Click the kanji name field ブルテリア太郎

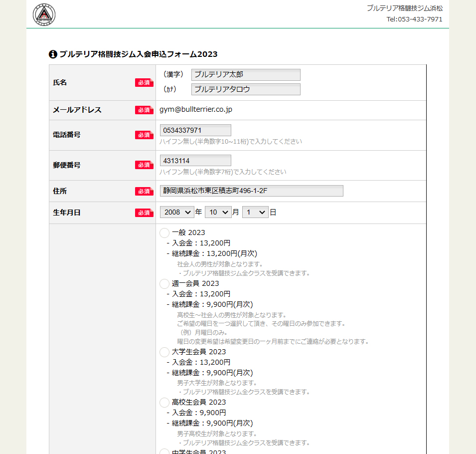point(246,75)
